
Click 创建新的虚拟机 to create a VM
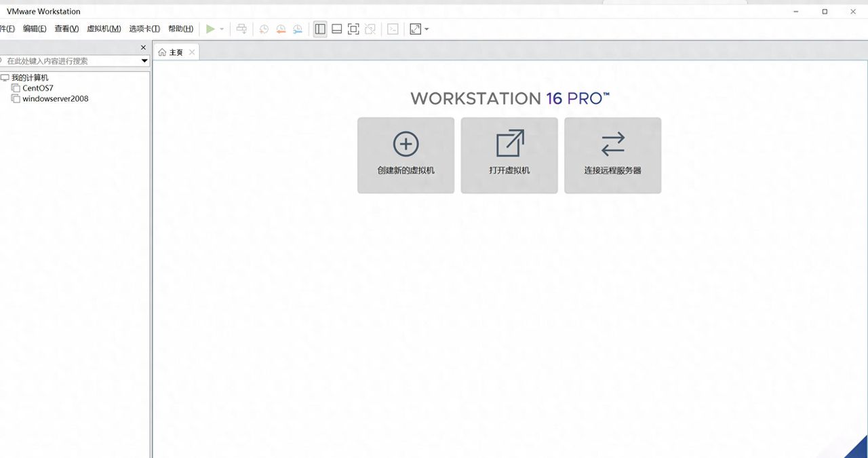tap(406, 155)
